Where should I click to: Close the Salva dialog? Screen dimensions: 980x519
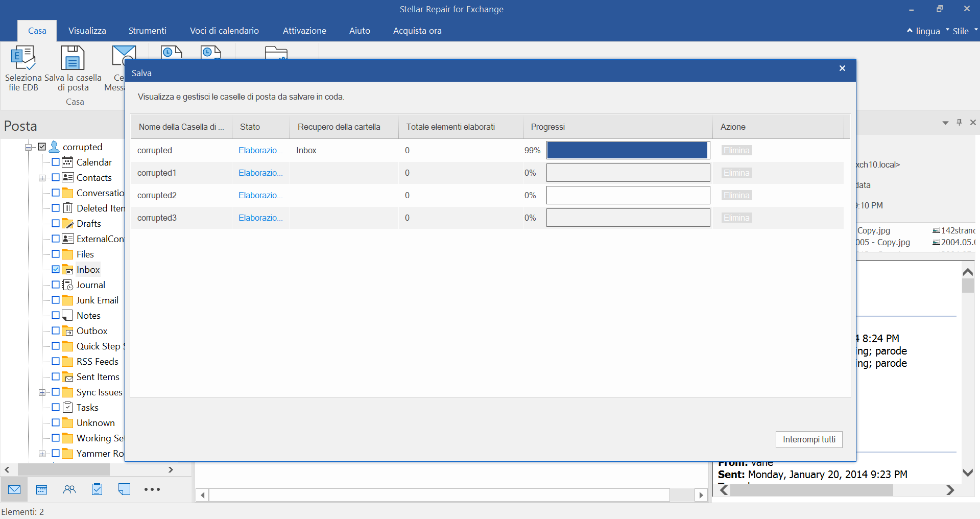point(842,68)
